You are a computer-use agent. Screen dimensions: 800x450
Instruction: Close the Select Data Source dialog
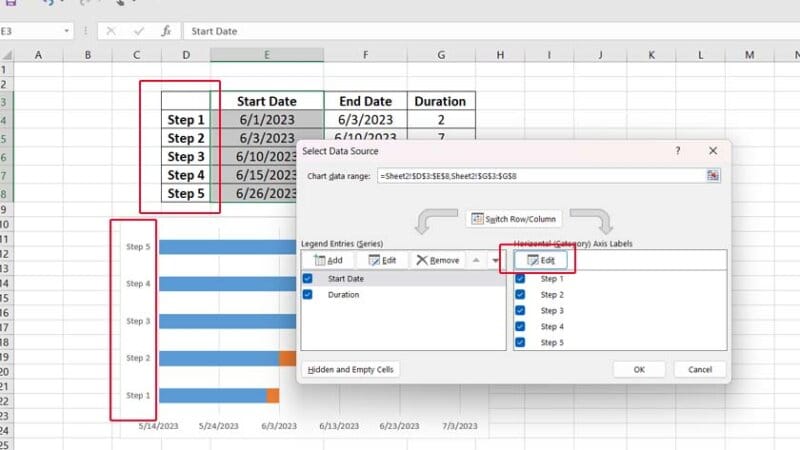click(713, 151)
